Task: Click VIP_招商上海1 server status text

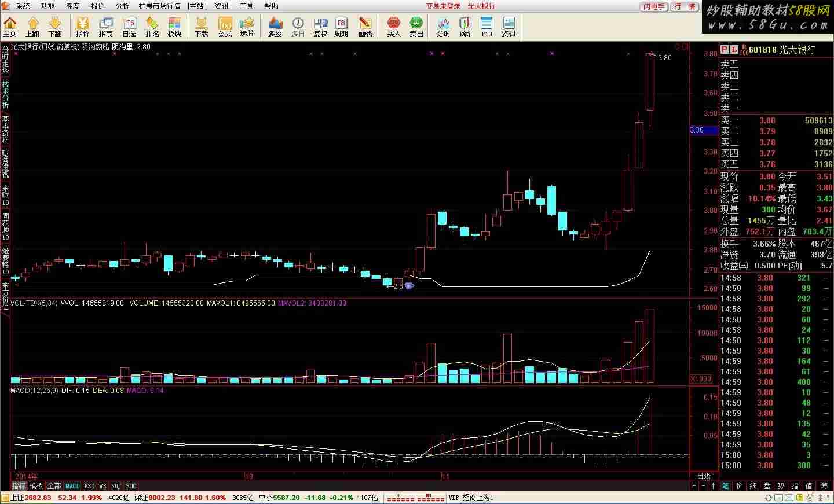Action: 470,498
